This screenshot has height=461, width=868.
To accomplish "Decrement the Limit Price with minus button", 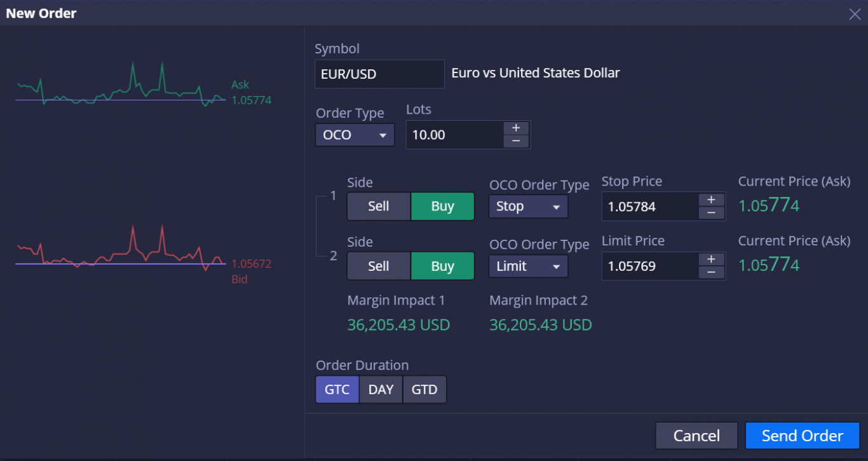I will [712, 273].
